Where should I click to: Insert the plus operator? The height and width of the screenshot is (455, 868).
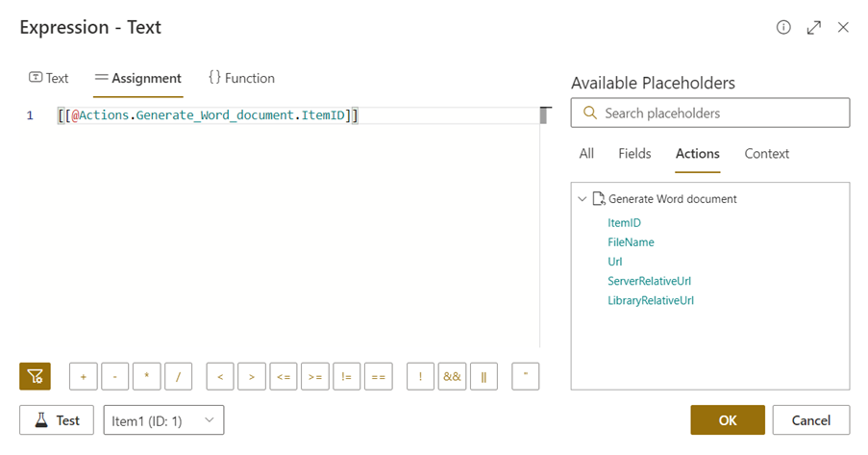tap(84, 376)
